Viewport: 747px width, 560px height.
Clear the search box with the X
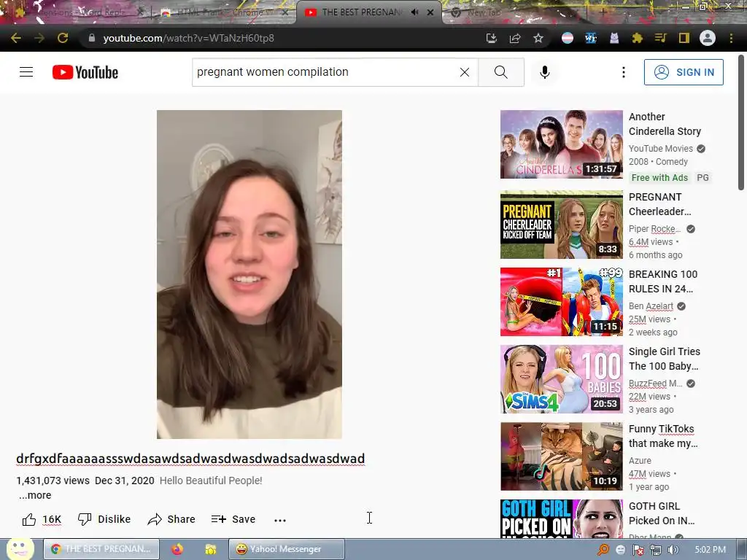[x=465, y=72]
